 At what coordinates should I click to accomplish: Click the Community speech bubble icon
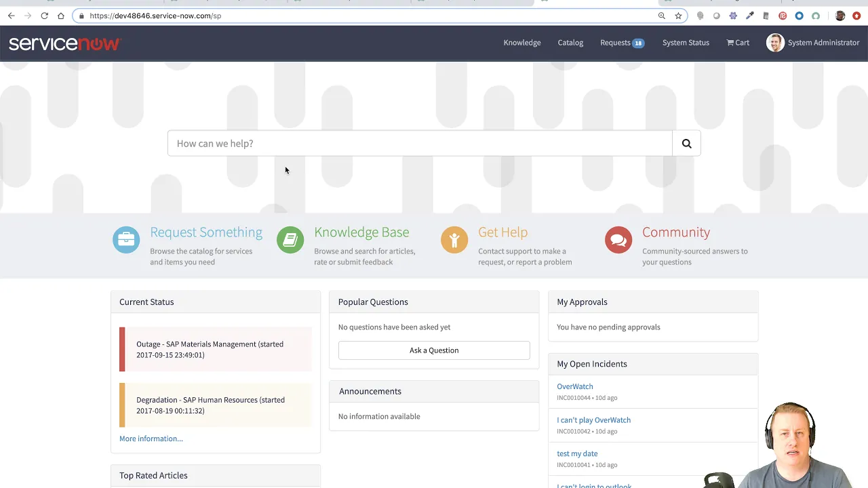coord(618,239)
